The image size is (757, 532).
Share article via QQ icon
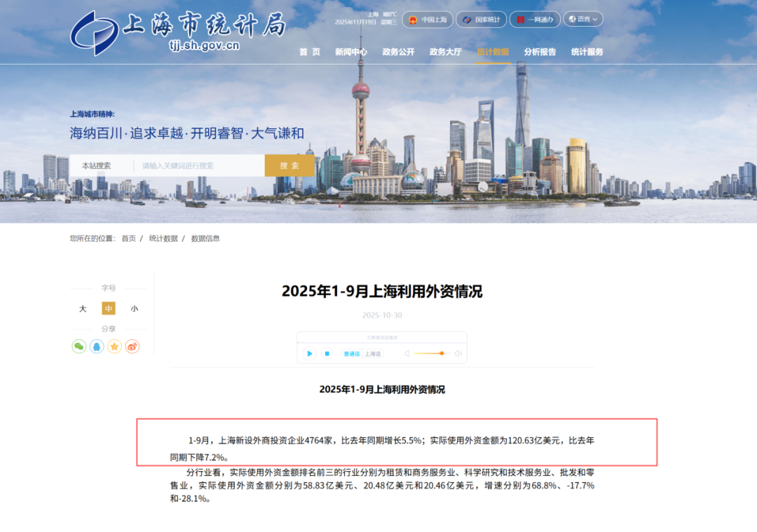click(x=97, y=346)
